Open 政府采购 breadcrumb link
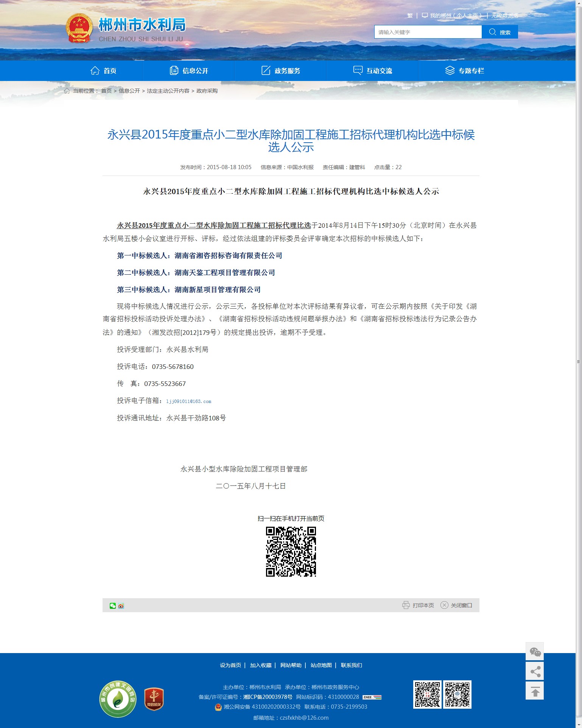The image size is (582, 728). (207, 91)
